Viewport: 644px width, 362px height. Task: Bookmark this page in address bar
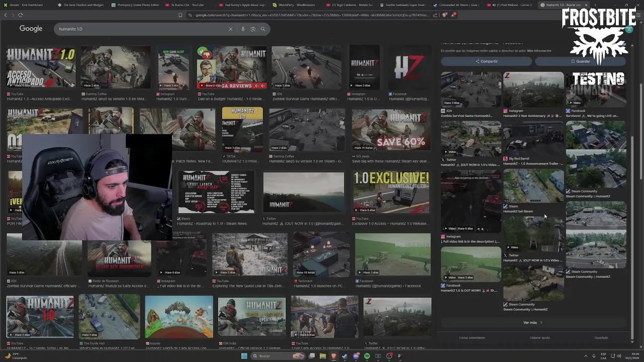180,15
